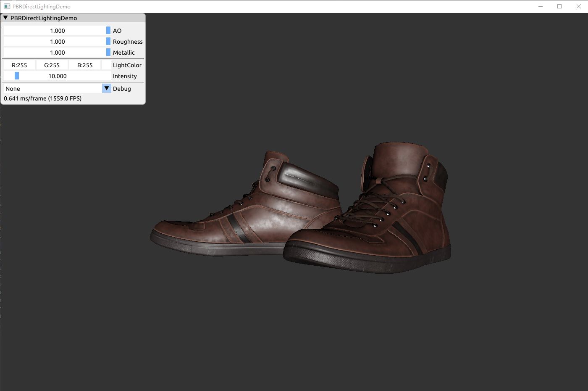Click the AO slider handle
The width and height of the screenshot is (588, 391).
point(108,31)
